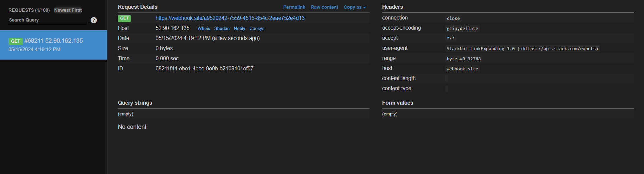
Task: Expand the Copy as dropdown
Action: click(354, 7)
